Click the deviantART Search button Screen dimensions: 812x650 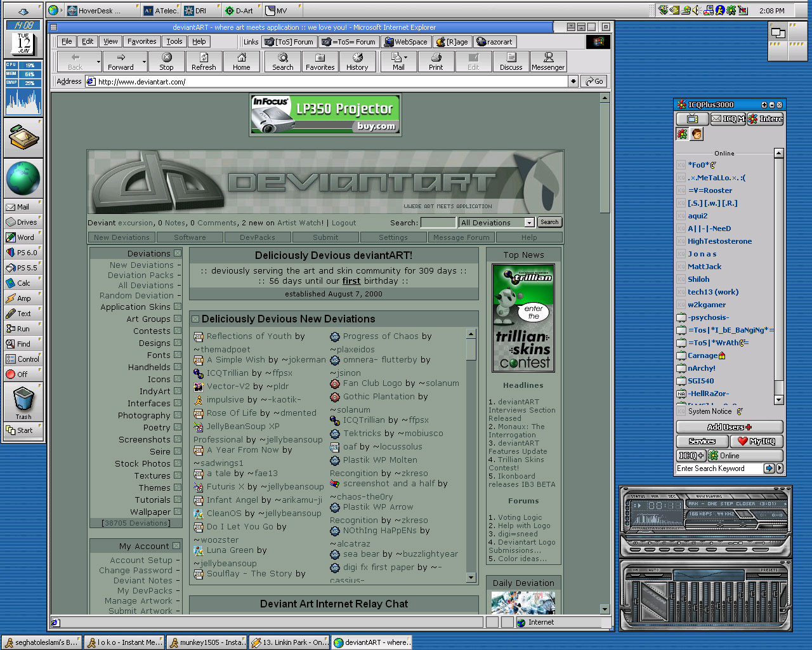coord(549,222)
